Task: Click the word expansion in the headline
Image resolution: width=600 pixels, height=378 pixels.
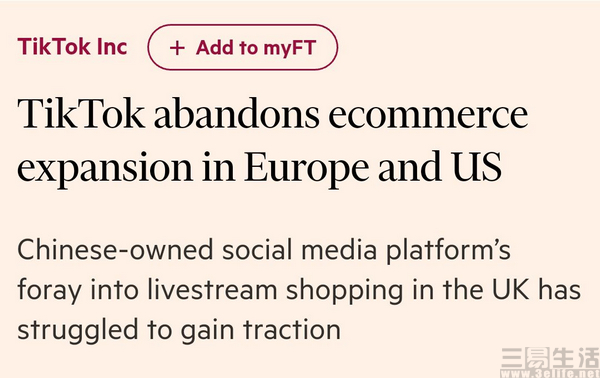Action: 105,169
